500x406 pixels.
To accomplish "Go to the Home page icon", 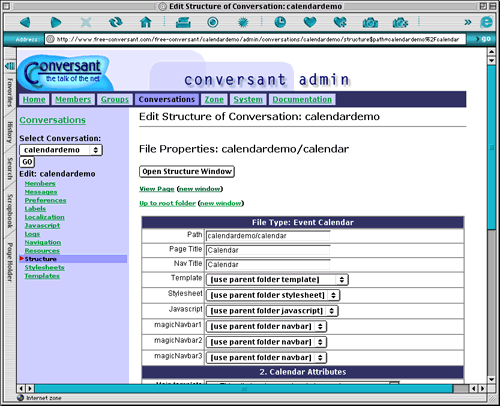I will pyautogui.click(x=146, y=22).
